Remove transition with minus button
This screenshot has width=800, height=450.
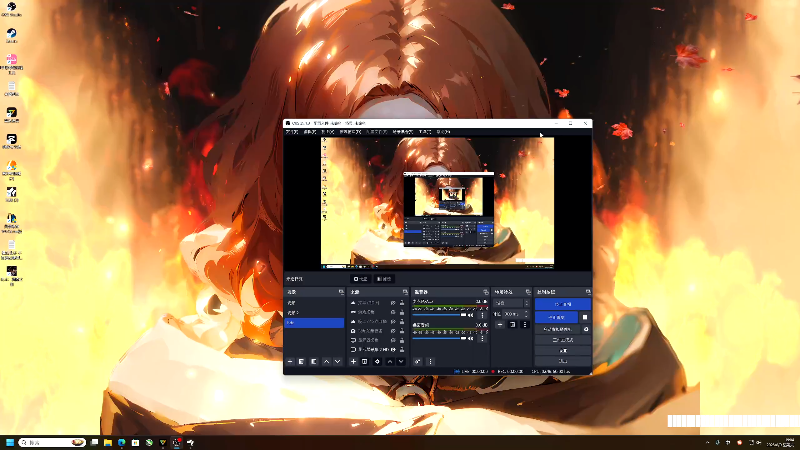pos(500,325)
